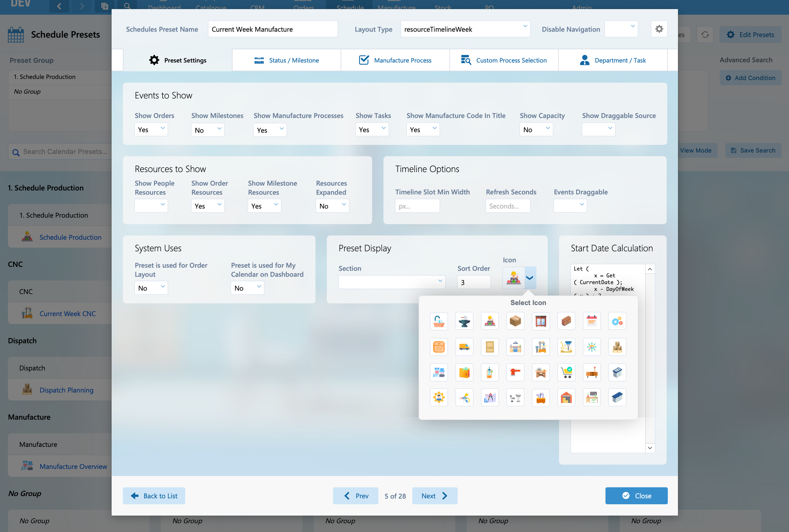Open the Show Milestones dropdown
The width and height of the screenshot is (789, 532).
(207, 130)
